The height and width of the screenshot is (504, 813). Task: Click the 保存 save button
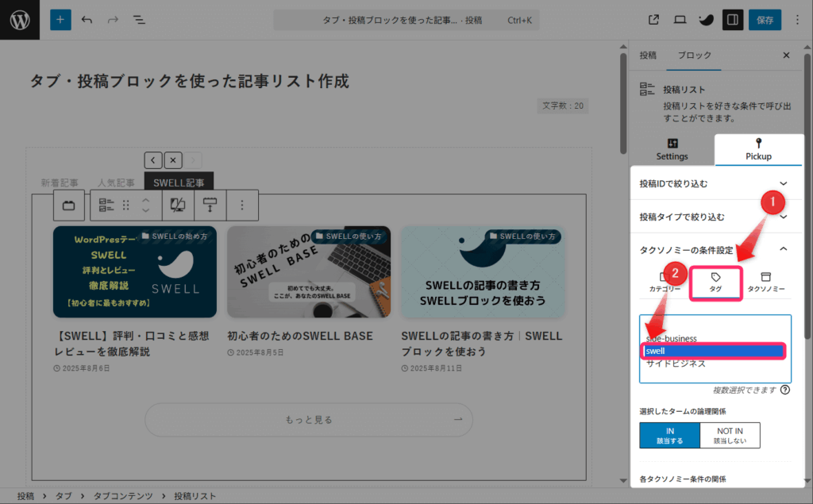[x=765, y=20]
